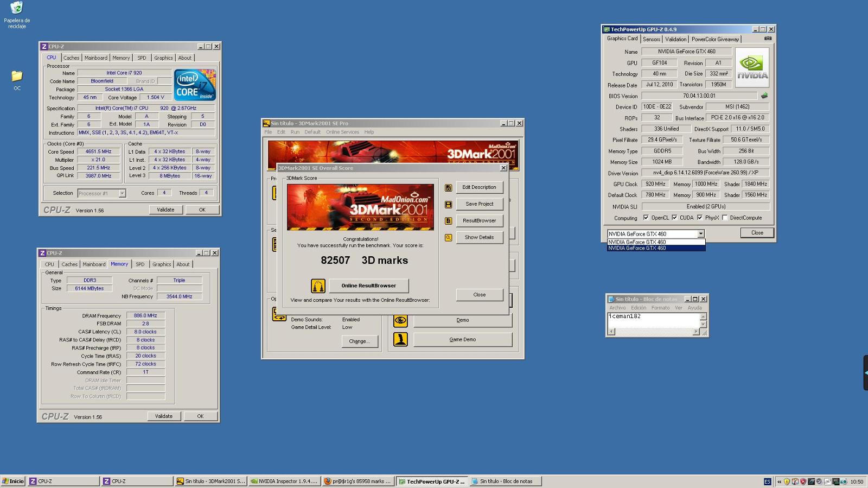Open the Validation tab in GPU-Z
Image resolution: width=868 pixels, height=488 pixels.
[675, 39]
